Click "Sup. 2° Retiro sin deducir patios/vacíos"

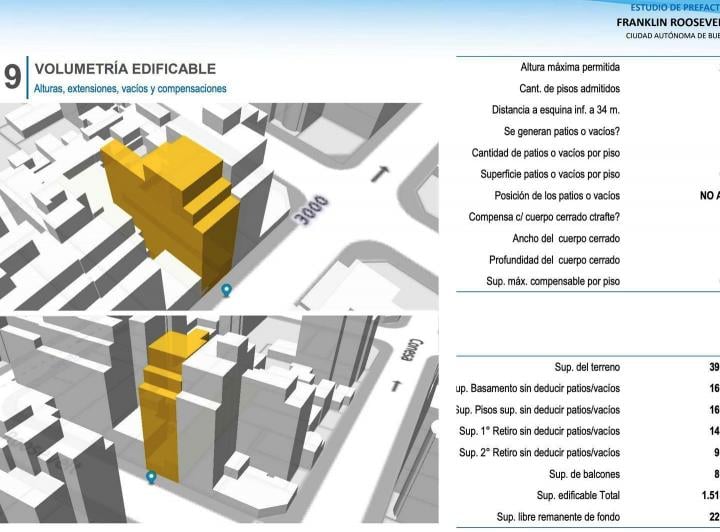pos(540,453)
